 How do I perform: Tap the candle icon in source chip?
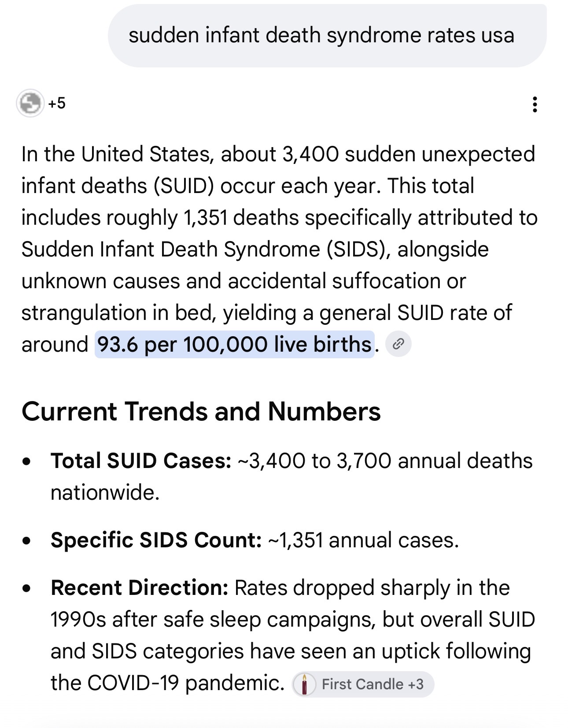[x=304, y=684]
